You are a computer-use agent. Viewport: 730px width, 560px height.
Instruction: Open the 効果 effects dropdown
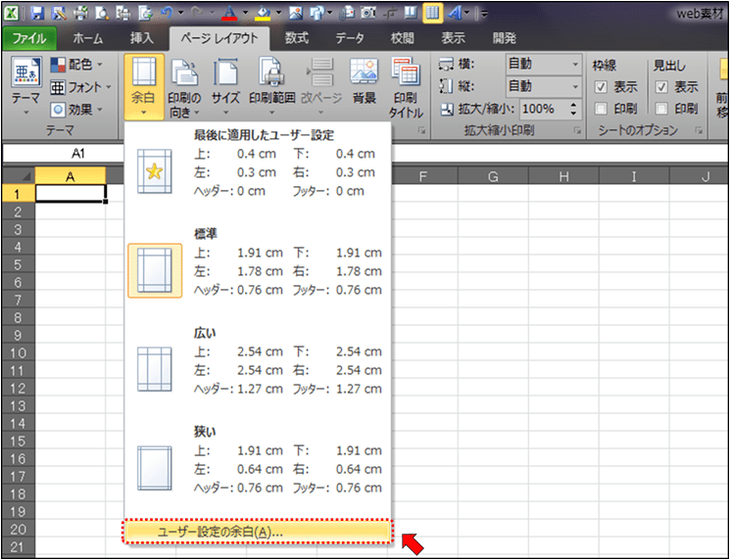coord(76,110)
